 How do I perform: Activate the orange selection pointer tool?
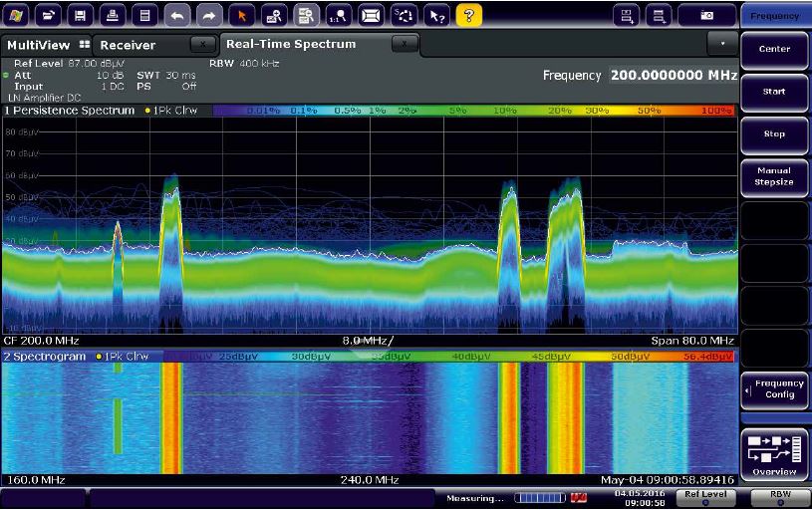(242, 15)
